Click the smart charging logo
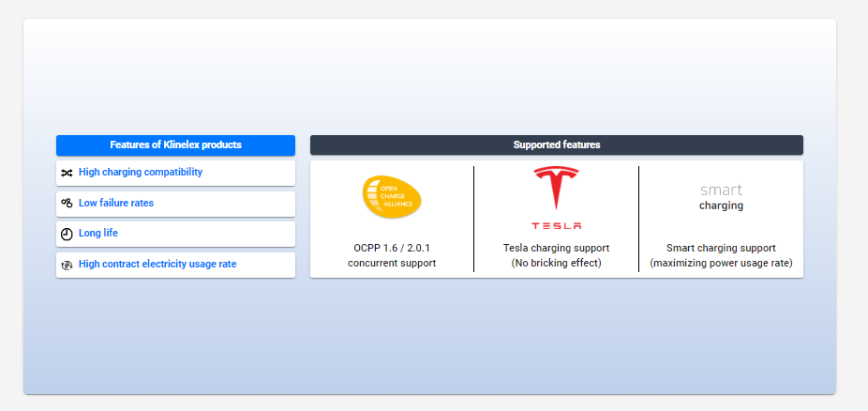This screenshot has height=411, width=868. (x=721, y=197)
